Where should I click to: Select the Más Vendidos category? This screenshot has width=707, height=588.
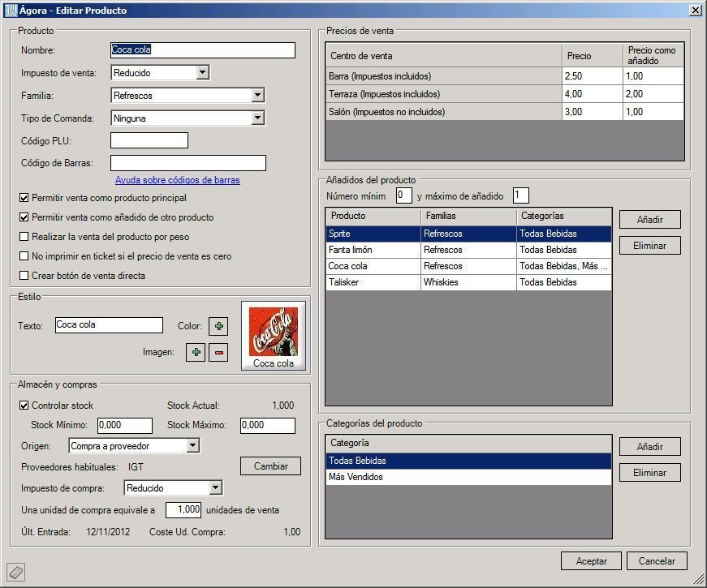[468, 477]
